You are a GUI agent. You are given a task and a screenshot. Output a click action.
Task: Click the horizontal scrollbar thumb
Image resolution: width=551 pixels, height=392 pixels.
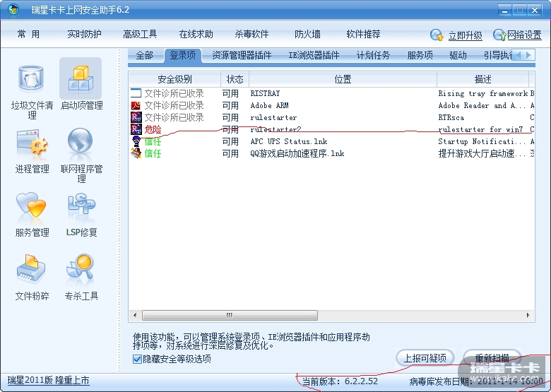click(230, 315)
